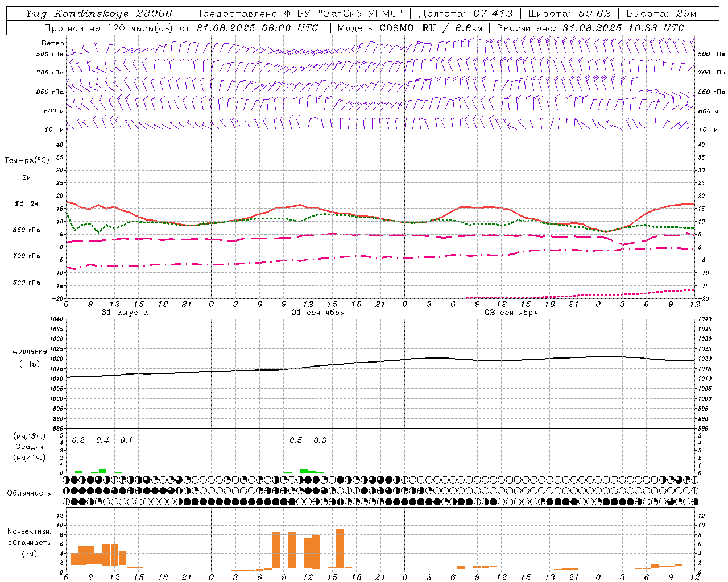
Task: Click the Высота: 29м header value
Action: (661, 14)
